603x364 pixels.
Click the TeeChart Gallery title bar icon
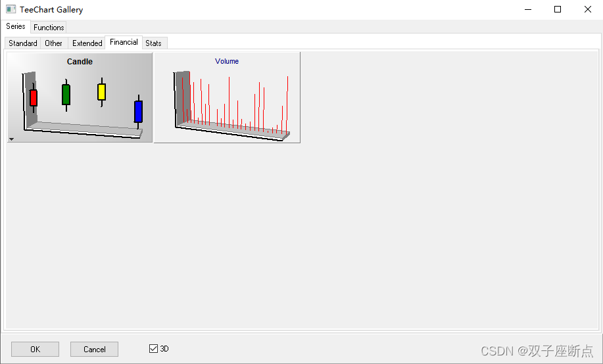pyautogui.click(x=11, y=9)
